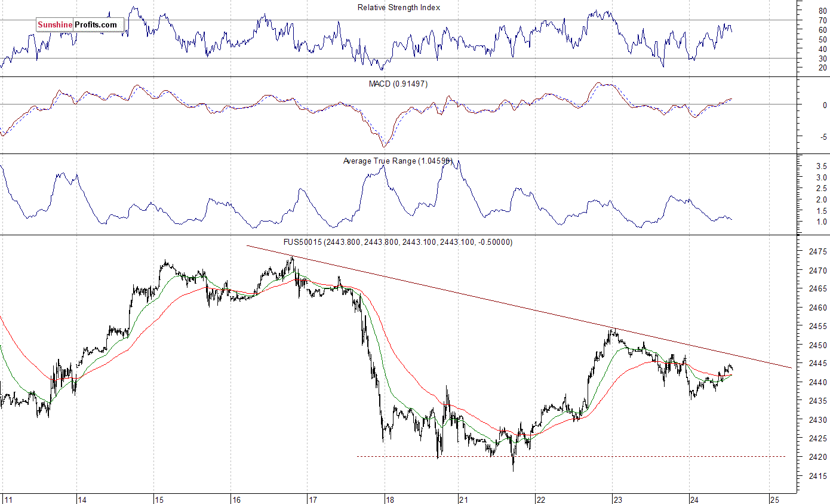Viewport: 830px width, 504px height.
Task: Click the 2425 price axis value
Action: (x=819, y=439)
